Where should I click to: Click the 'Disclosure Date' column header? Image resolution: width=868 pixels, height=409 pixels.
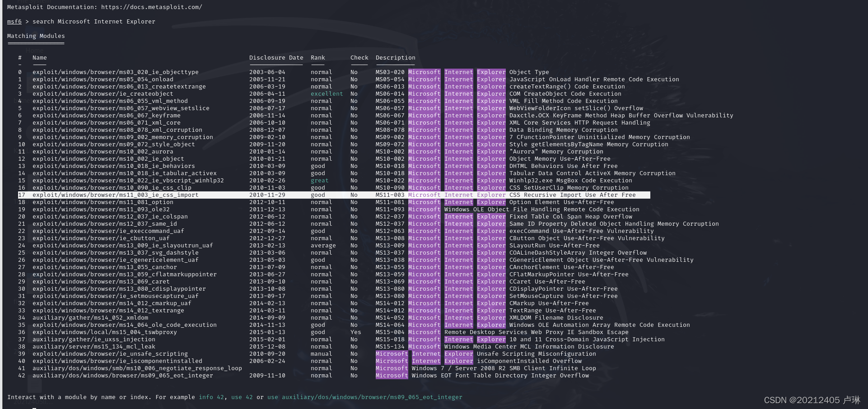click(276, 58)
